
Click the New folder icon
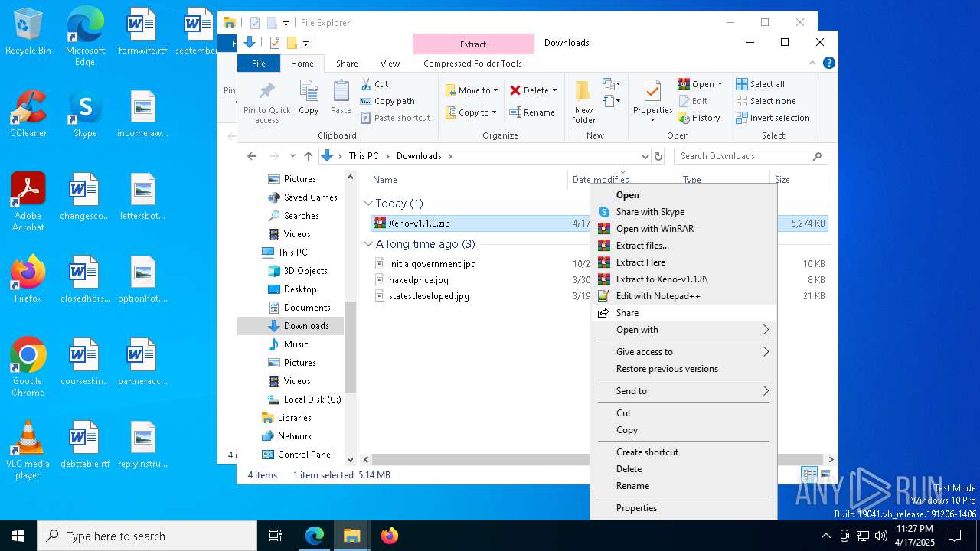pyautogui.click(x=583, y=92)
